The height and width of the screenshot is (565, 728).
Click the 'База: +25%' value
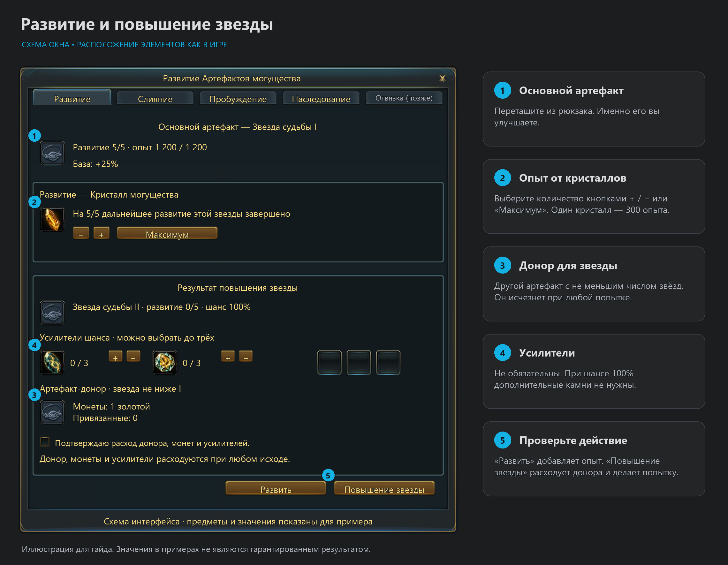95,164
